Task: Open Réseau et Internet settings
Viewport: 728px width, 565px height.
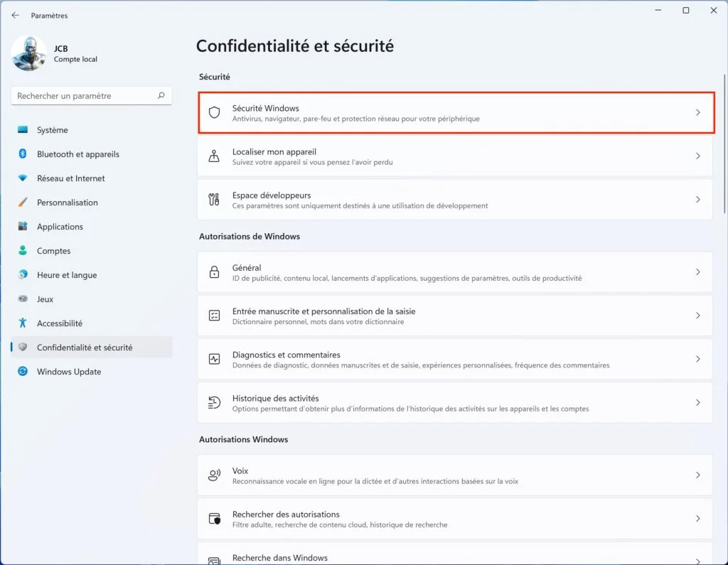Action: click(x=72, y=178)
